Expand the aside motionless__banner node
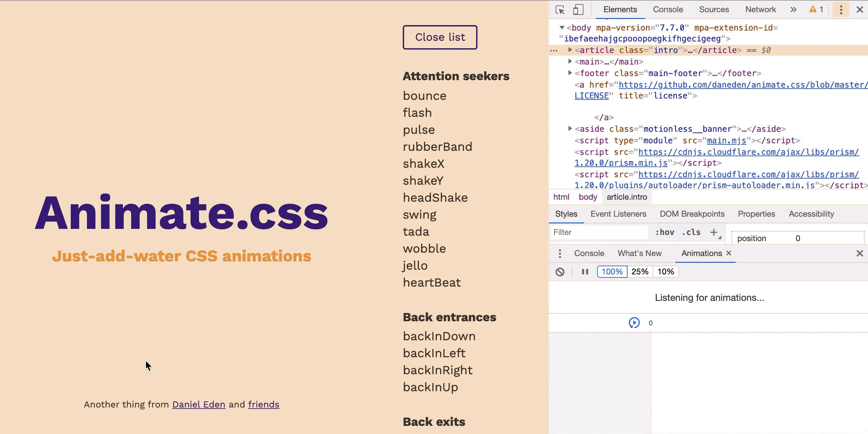 click(570, 129)
